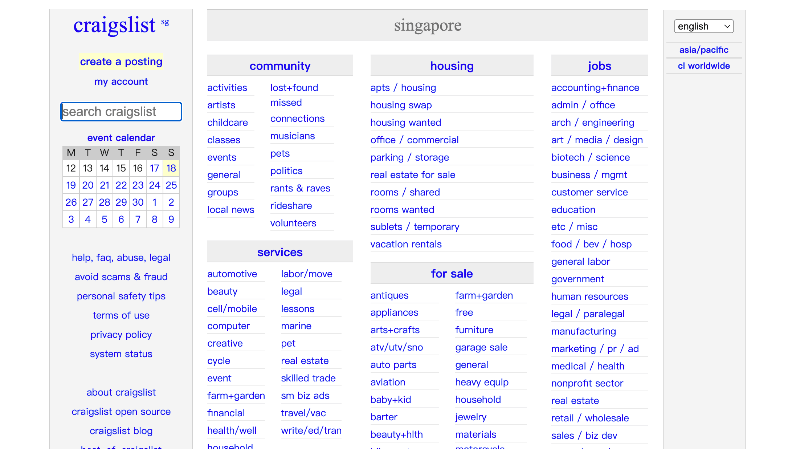Open the english language dropdown

pyautogui.click(x=703, y=26)
